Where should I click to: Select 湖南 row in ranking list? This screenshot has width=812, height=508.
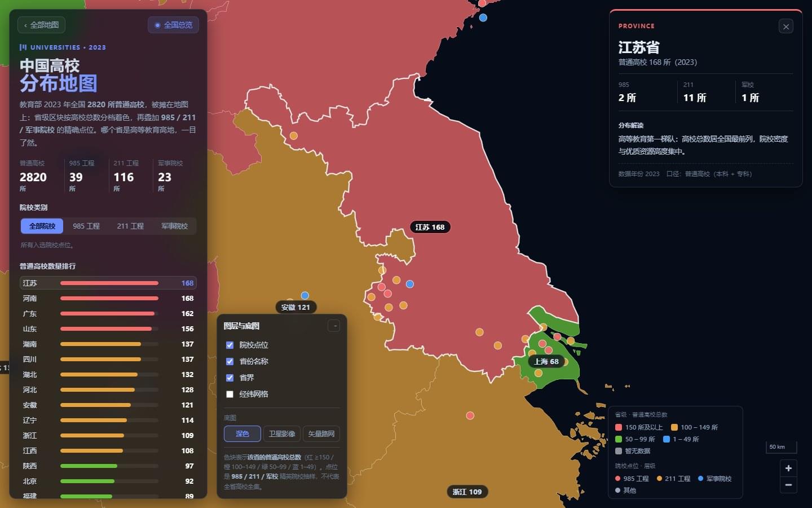coord(108,344)
